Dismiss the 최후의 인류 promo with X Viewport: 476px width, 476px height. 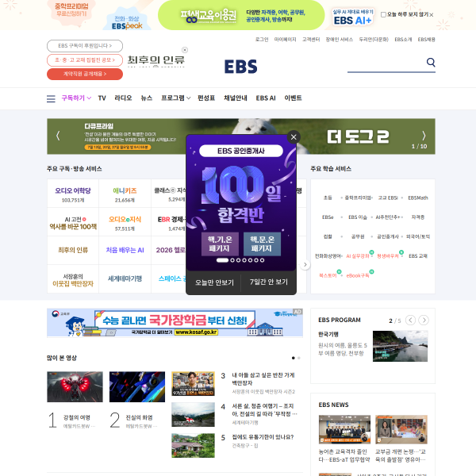point(185,50)
